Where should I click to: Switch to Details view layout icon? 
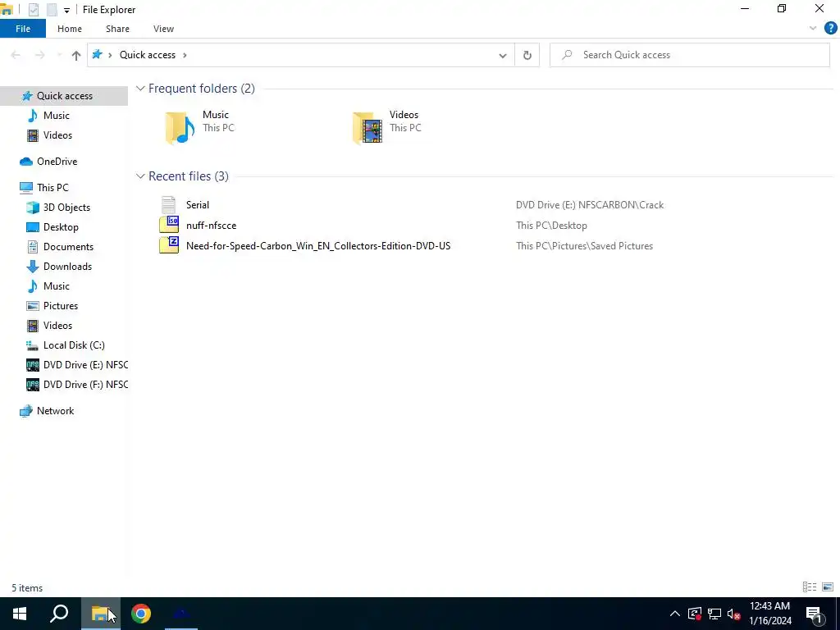point(810,587)
